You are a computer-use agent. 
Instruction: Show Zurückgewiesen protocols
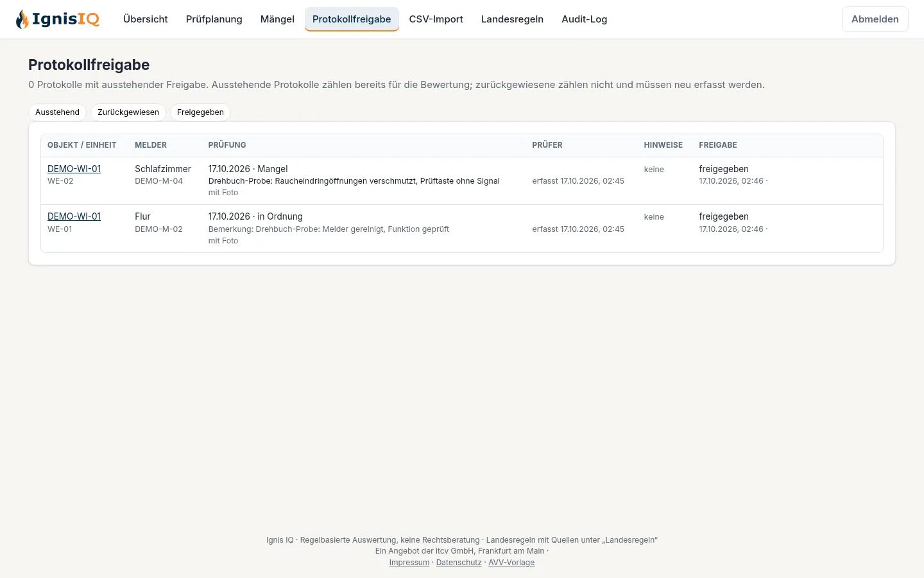pyautogui.click(x=128, y=112)
